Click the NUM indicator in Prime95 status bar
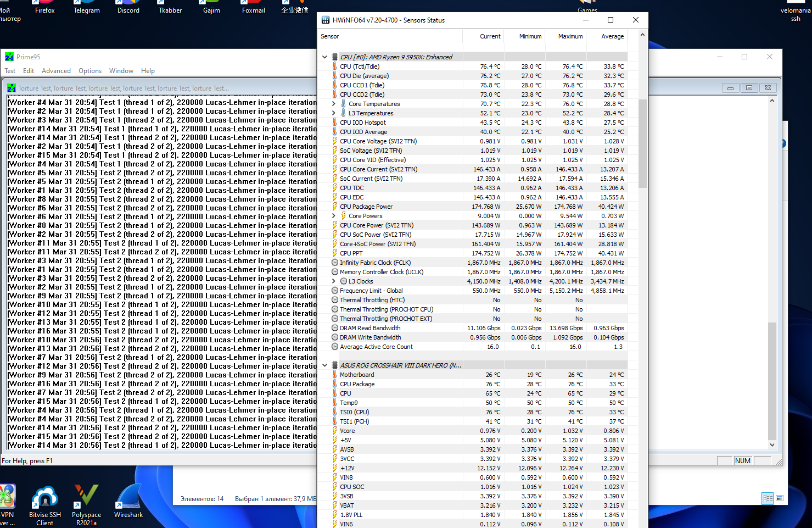The height and width of the screenshot is (528, 812). [743, 460]
